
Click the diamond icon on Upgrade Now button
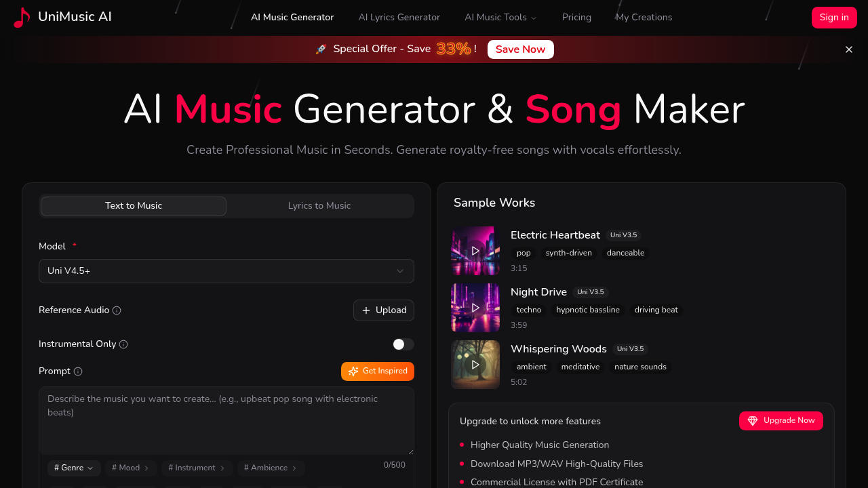click(x=753, y=421)
